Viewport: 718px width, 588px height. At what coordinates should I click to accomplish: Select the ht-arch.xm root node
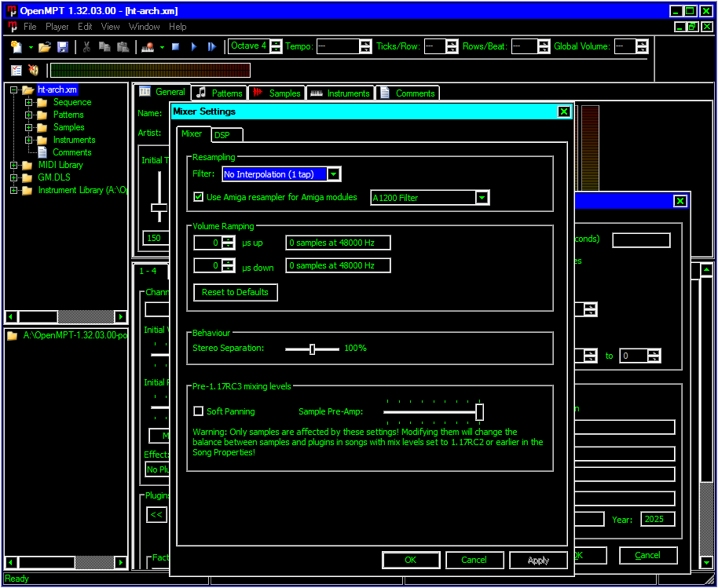(57, 89)
